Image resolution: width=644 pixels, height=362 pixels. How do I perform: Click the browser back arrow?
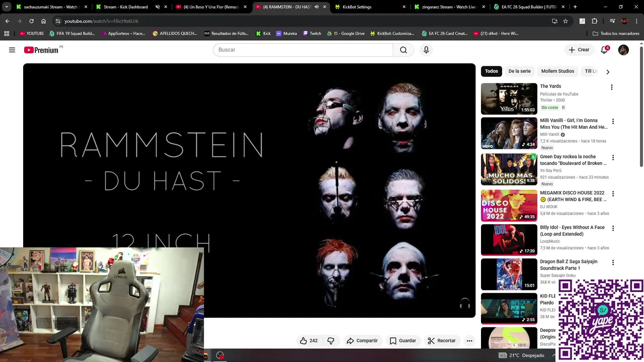tap(7, 21)
